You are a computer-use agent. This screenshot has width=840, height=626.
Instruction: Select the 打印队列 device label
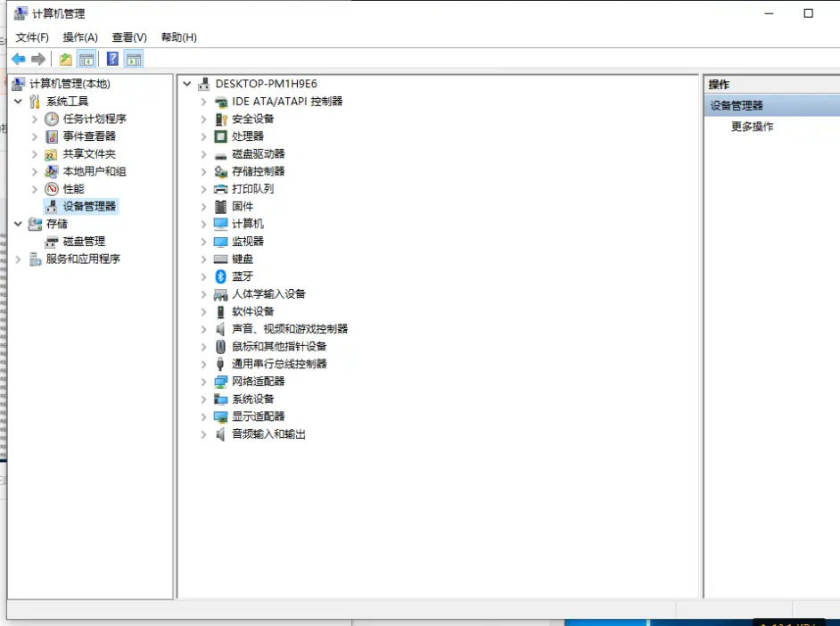(x=253, y=189)
